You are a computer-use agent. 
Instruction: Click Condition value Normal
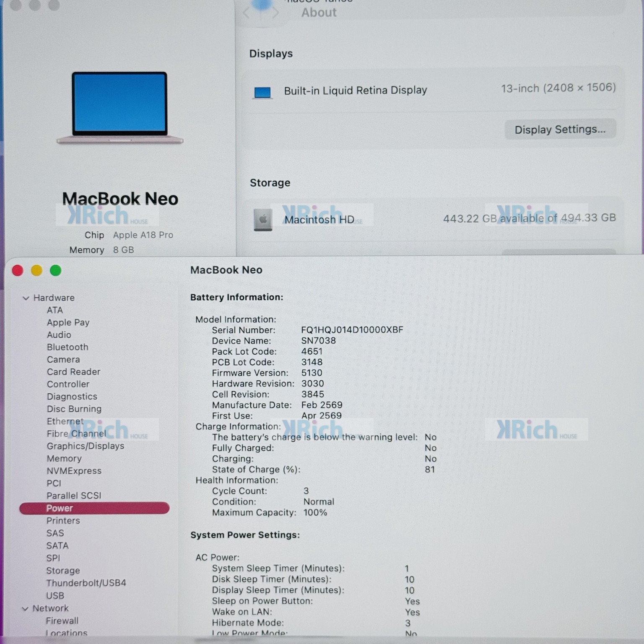tap(319, 501)
